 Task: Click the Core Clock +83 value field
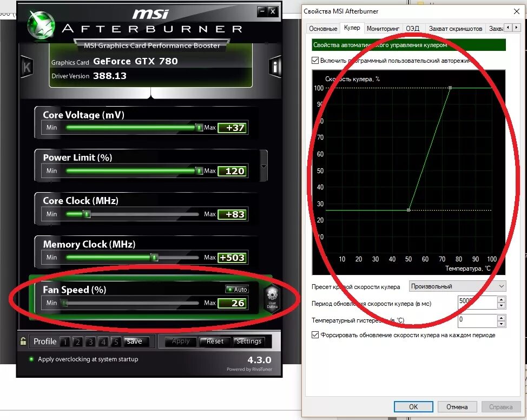[x=233, y=214]
